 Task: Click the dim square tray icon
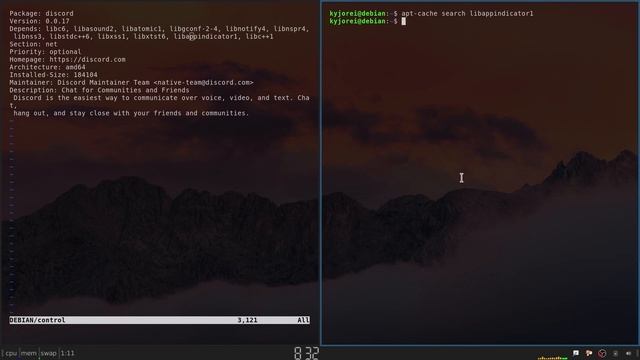[616, 353]
